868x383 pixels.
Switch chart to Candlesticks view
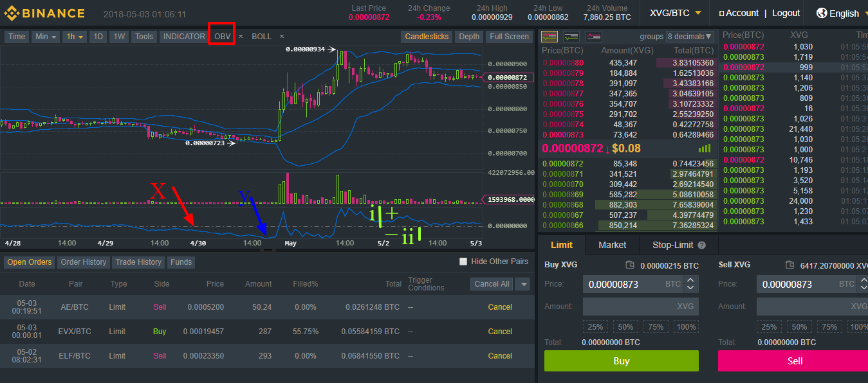point(427,37)
